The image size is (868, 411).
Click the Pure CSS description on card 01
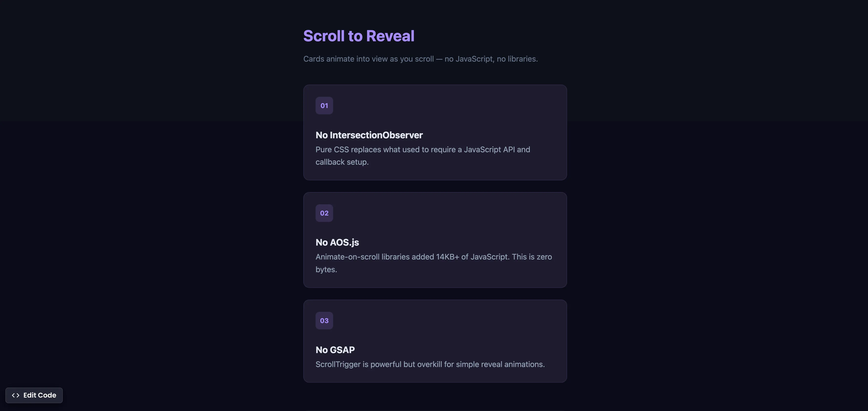(x=423, y=155)
